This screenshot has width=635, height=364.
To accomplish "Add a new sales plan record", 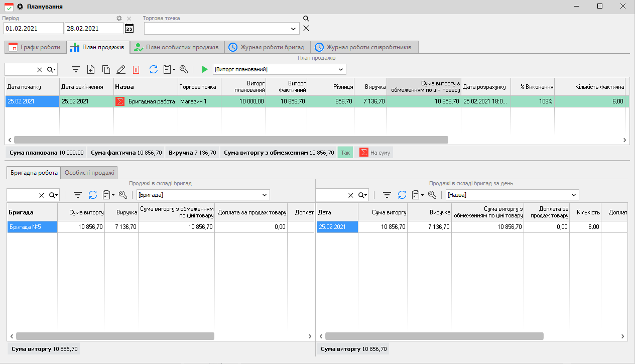I will click(91, 69).
